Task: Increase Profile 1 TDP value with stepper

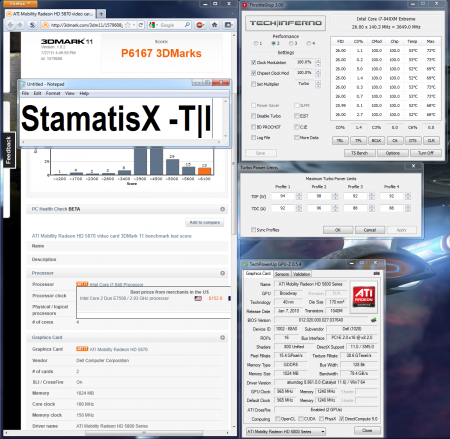Action: coord(299,194)
